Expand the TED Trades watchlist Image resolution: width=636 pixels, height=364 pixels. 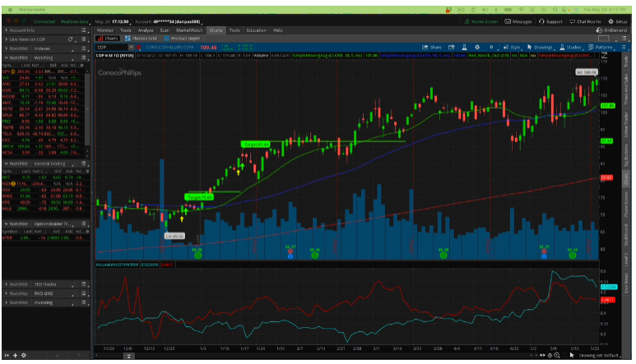tap(6, 284)
